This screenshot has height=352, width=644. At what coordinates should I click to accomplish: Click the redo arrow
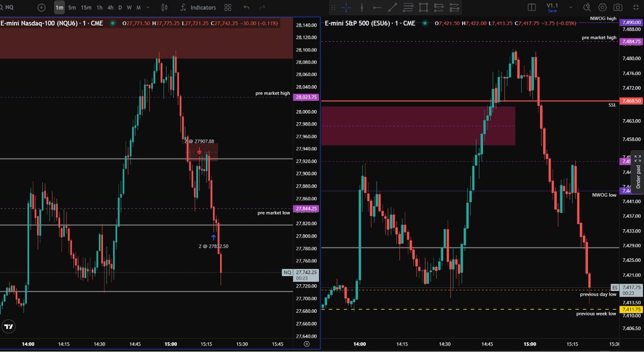click(262, 8)
